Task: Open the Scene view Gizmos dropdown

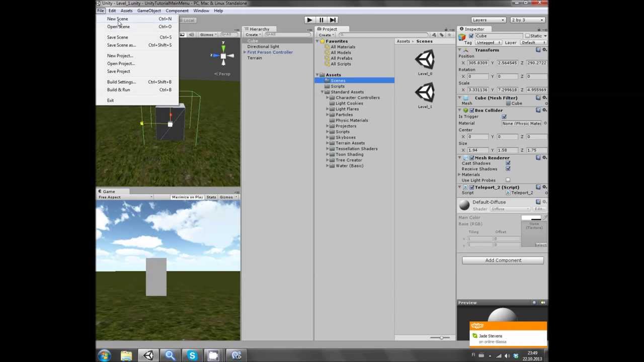Action: pos(207,35)
